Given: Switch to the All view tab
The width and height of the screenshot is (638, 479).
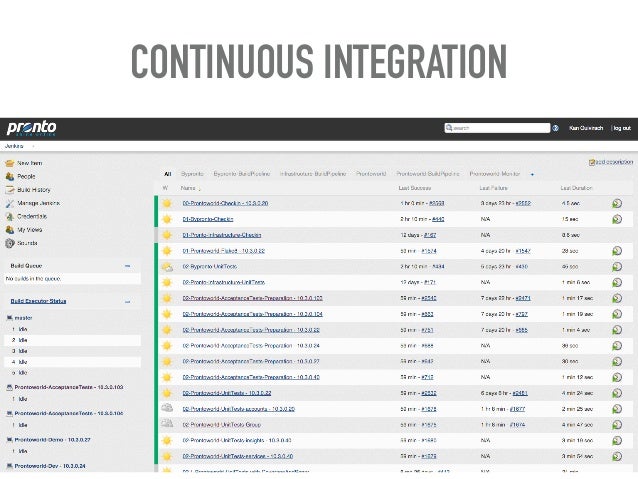Looking at the screenshot, I should tap(168, 174).
